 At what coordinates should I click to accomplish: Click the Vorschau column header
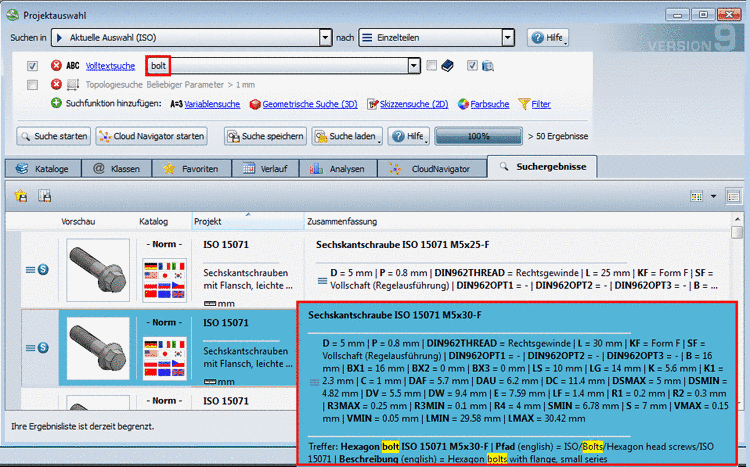click(x=78, y=221)
